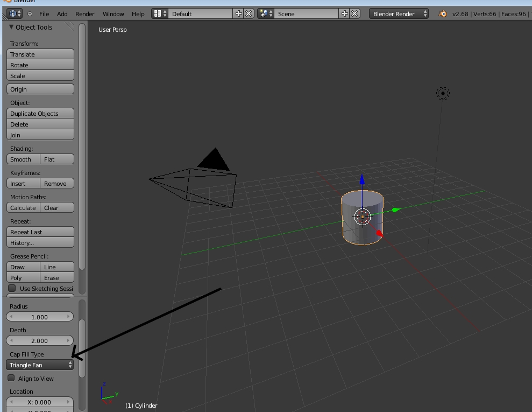532x412 pixels.
Task: Delete the Default screen layout with X icon
Action: (249, 13)
